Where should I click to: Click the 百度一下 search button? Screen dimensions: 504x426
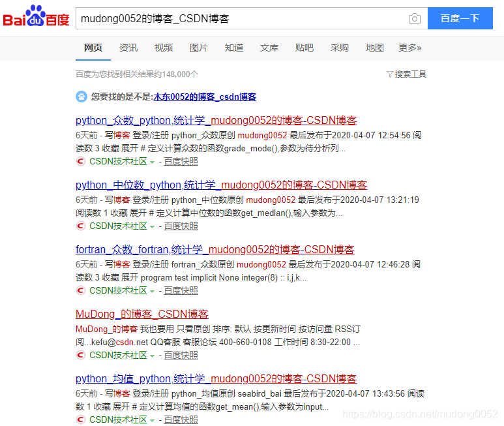click(460, 18)
